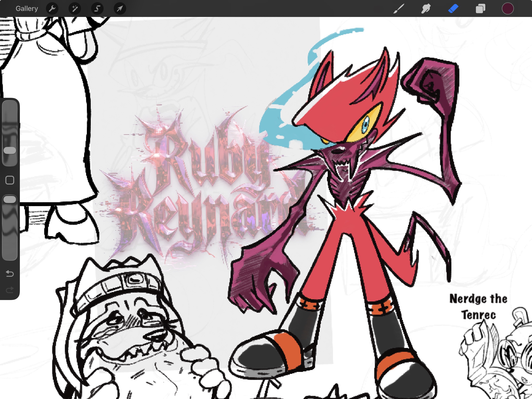Select the Paint brush tool
This screenshot has height=399, width=532.
point(399,9)
